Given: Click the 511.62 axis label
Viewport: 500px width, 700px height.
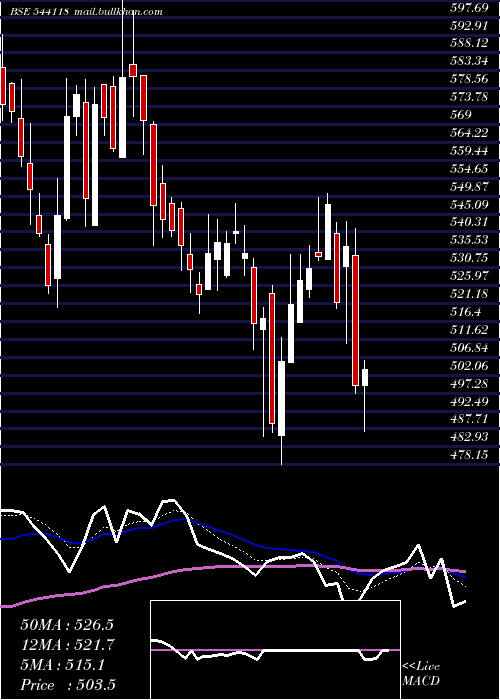Looking at the screenshot, I should coord(469,329).
